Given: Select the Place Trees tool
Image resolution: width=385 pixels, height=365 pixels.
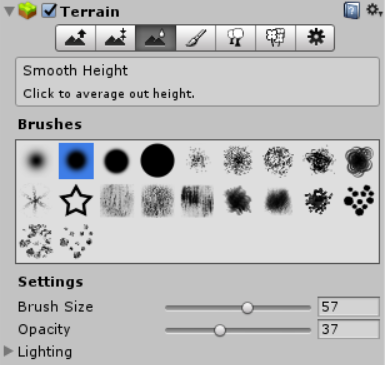Looking at the screenshot, I should [x=236, y=37].
